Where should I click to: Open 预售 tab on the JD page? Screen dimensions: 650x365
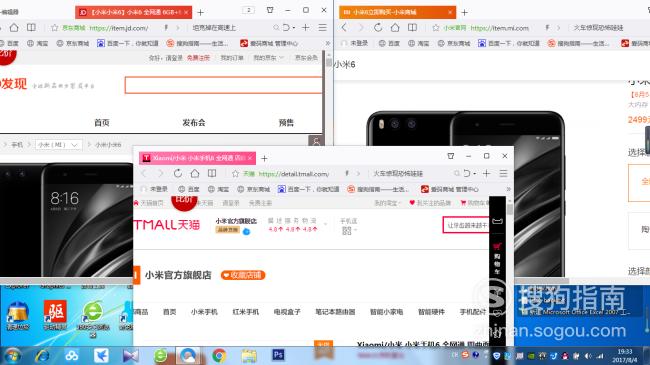click(x=286, y=122)
